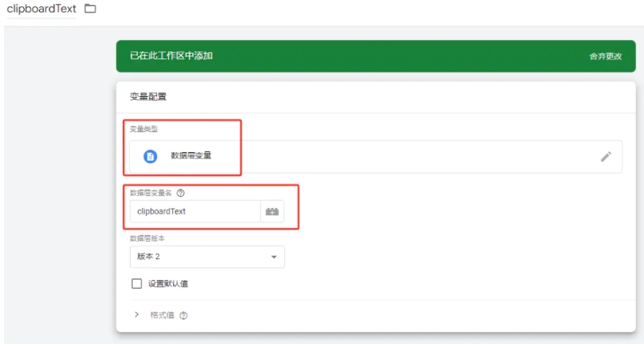Click the 变量配置 heading text
The width and height of the screenshot is (644, 344).
tap(148, 97)
